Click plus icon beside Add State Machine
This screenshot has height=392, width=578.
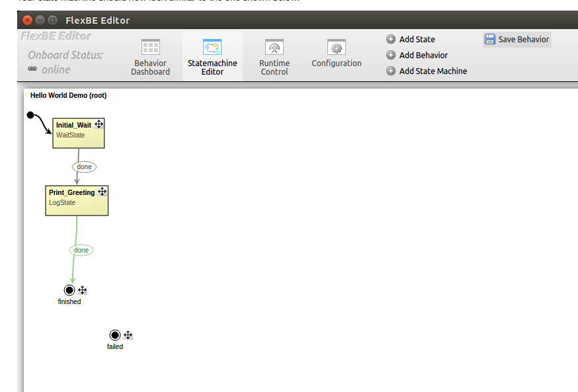coord(391,71)
